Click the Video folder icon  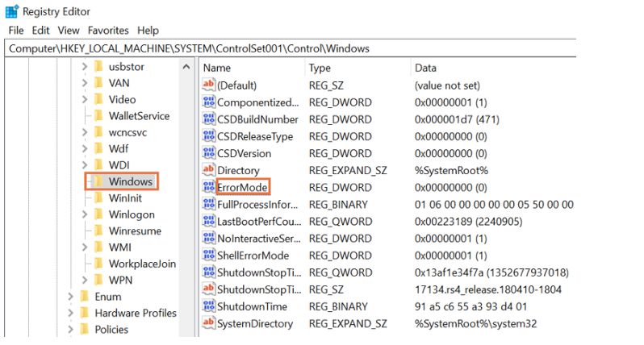pyautogui.click(x=98, y=99)
